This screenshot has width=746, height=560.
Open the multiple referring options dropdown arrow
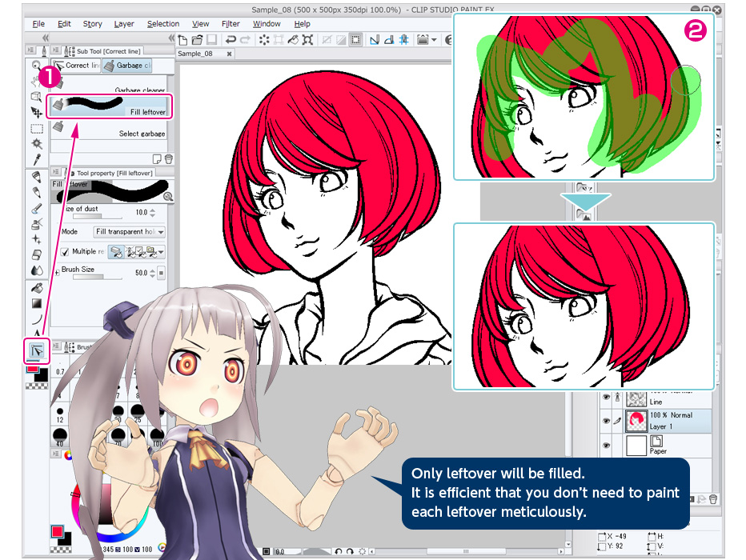pos(161,251)
